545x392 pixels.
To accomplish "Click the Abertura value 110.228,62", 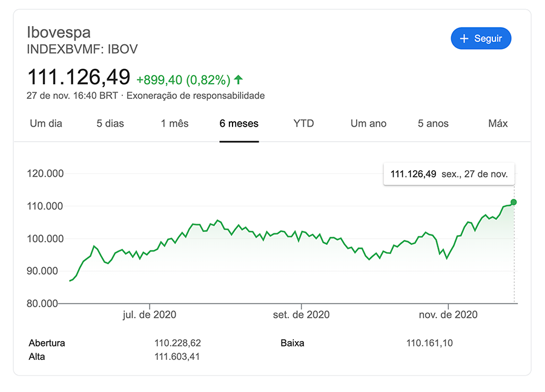I will pos(177,343).
